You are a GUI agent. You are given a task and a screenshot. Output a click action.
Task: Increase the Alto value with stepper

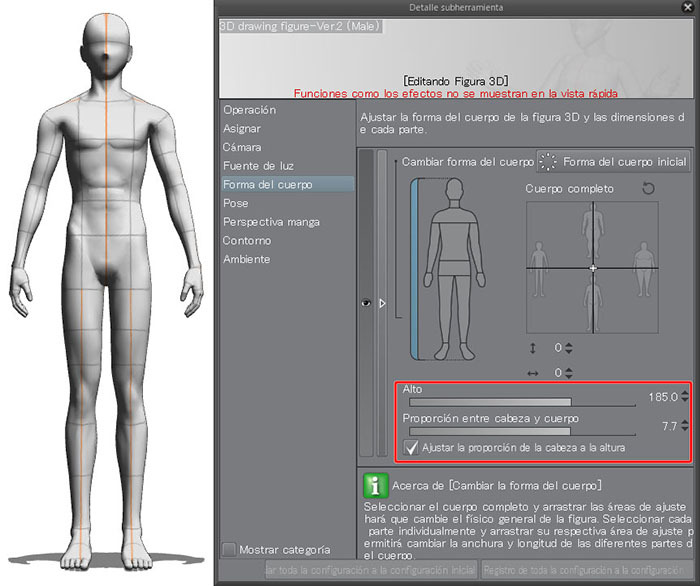685,393
